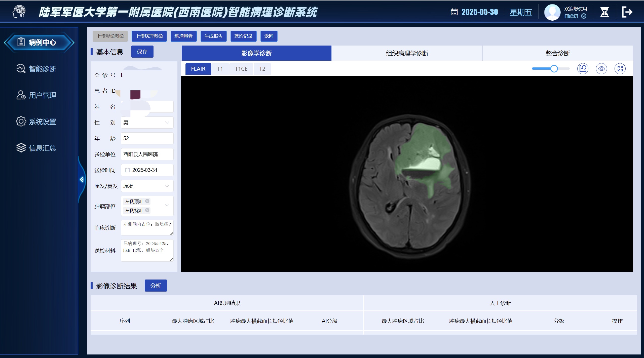The width and height of the screenshot is (644, 358).
Task: Click the fullscreen expand icon
Action: pyautogui.click(x=620, y=69)
